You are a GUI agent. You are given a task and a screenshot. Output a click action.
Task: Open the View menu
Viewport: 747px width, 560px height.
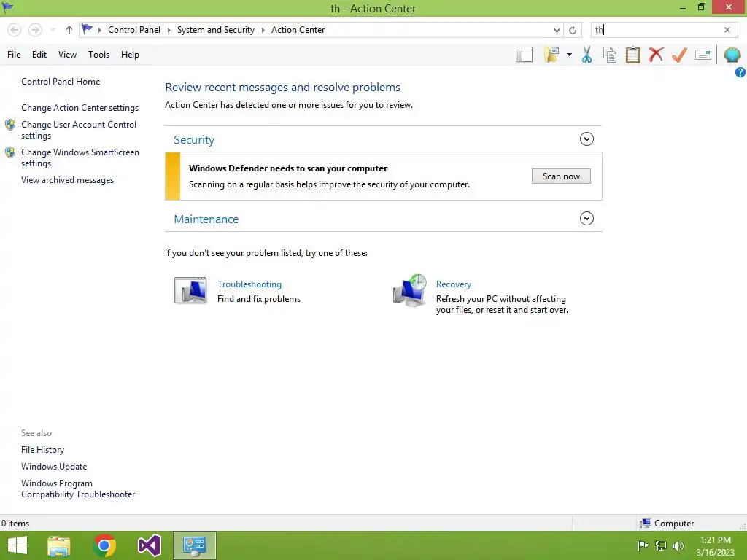[x=67, y=55]
